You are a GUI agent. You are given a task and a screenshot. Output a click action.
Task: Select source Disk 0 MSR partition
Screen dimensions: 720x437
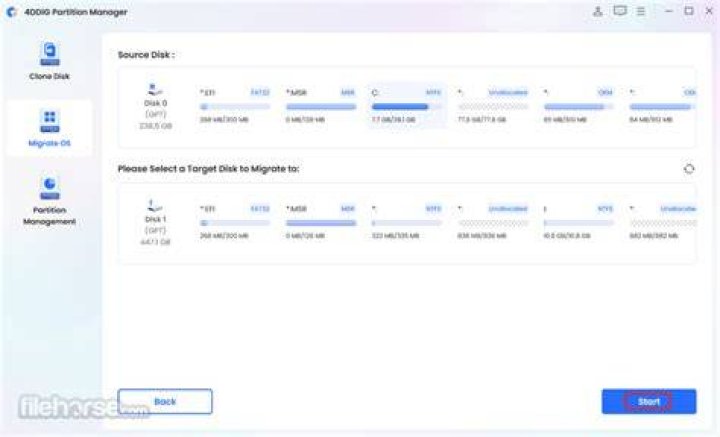pos(321,106)
